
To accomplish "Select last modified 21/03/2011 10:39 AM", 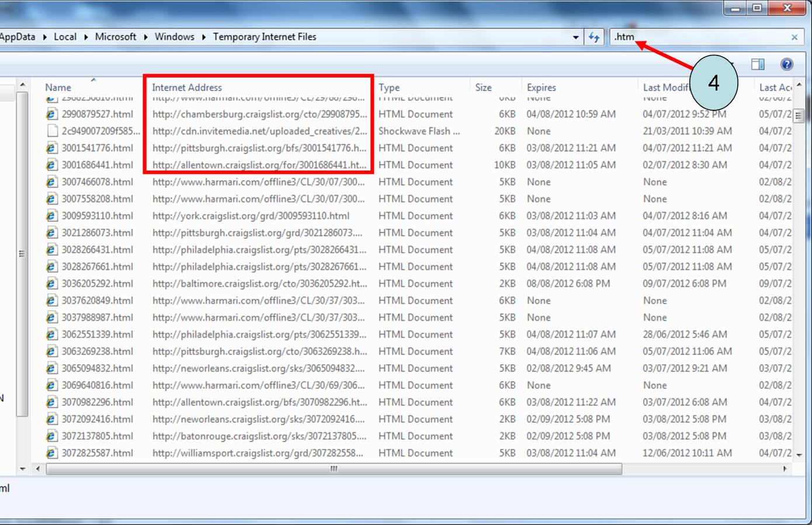I will 688,131.
